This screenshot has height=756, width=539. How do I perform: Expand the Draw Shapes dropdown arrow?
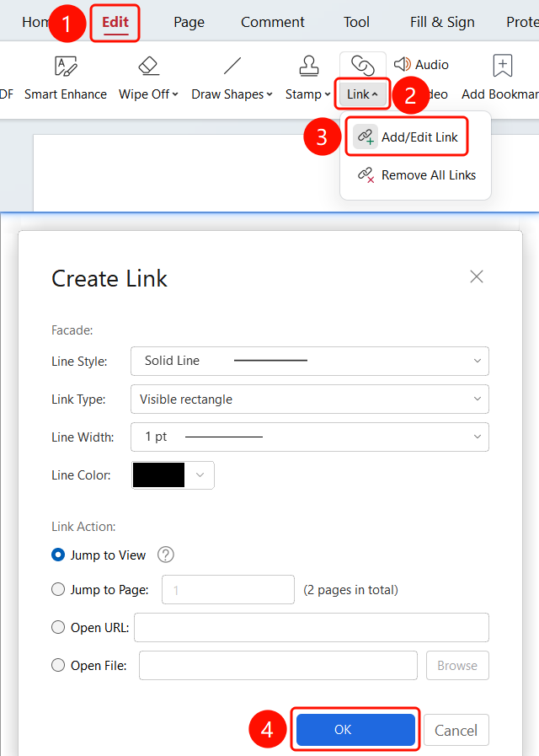269,94
